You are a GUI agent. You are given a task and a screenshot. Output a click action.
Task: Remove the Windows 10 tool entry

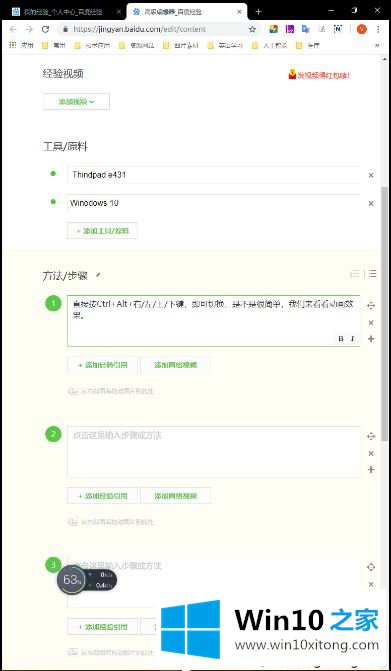click(371, 203)
